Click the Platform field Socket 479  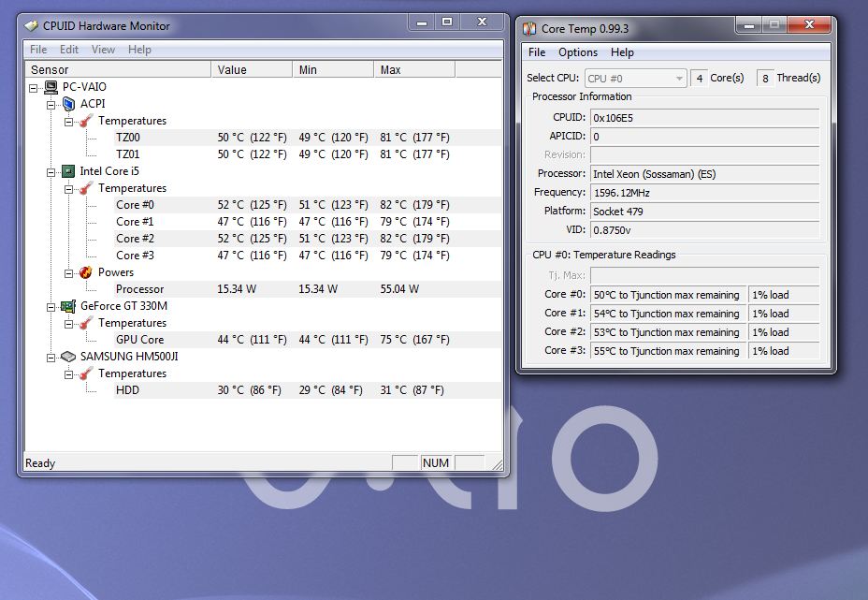pyautogui.click(x=704, y=212)
